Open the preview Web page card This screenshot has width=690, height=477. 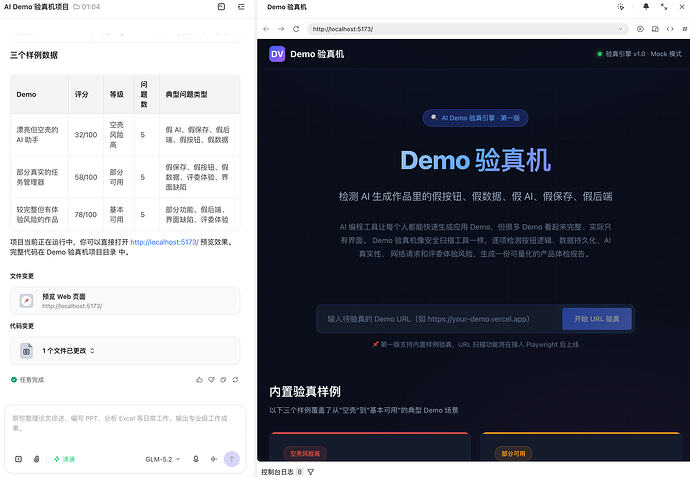click(125, 301)
